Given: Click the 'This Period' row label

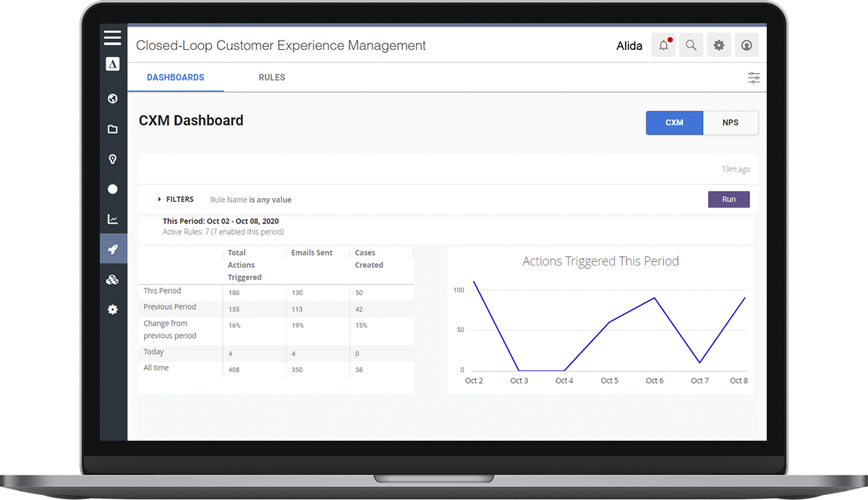Looking at the screenshot, I should pyautogui.click(x=162, y=291).
